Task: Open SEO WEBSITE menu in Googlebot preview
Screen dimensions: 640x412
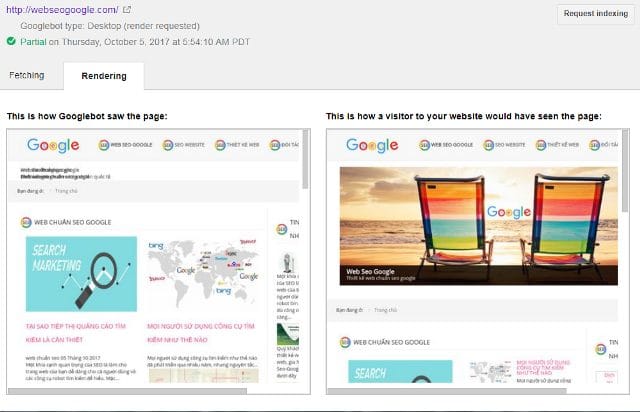Action: tap(184, 145)
